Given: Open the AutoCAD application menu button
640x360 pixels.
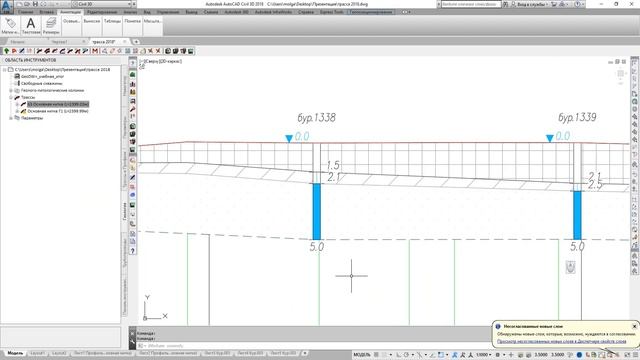Looking at the screenshot, I should pyautogui.click(x=6, y=6).
